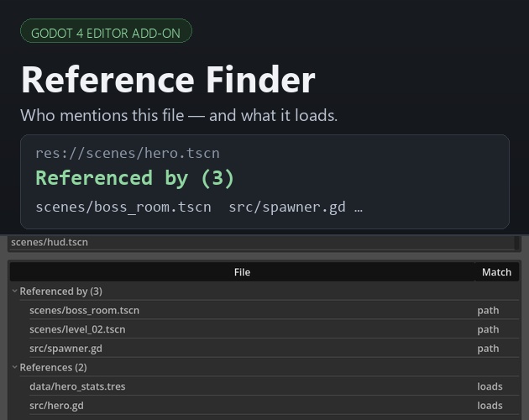Viewport: 529px width, 420px height.
Task: Click the res://scenes/hero.tscn path text
Action: coord(128,153)
